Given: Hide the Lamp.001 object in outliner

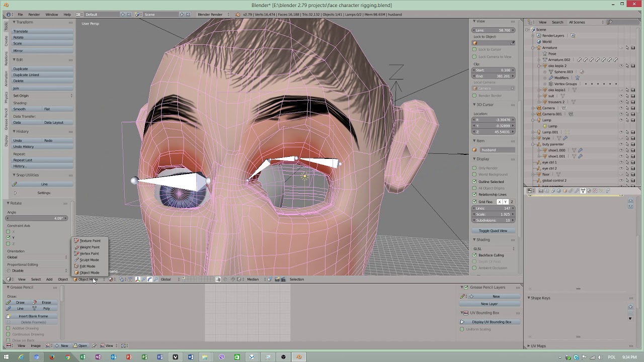Looking at the screenshot, I should pyautogui.click(x=621, y=132).
